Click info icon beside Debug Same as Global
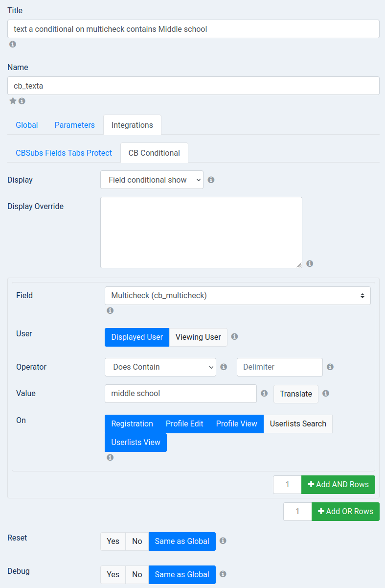The image size is (385, 588). (223, 574)
